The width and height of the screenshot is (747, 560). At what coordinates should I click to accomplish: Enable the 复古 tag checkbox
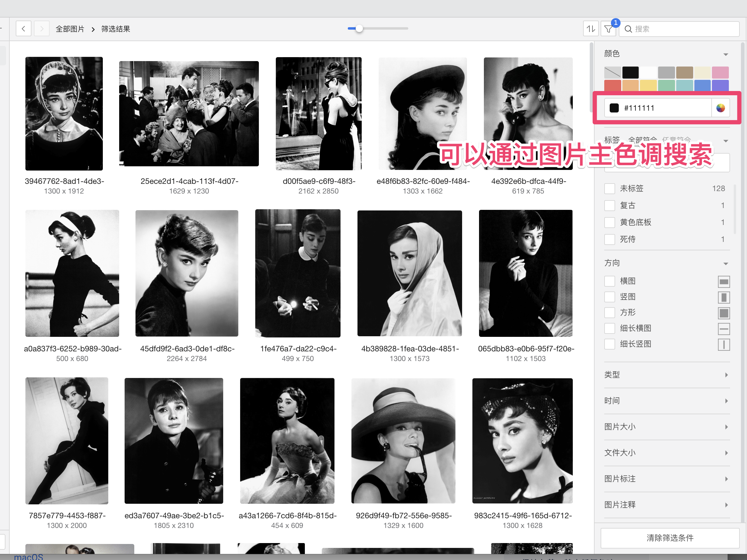610,206
